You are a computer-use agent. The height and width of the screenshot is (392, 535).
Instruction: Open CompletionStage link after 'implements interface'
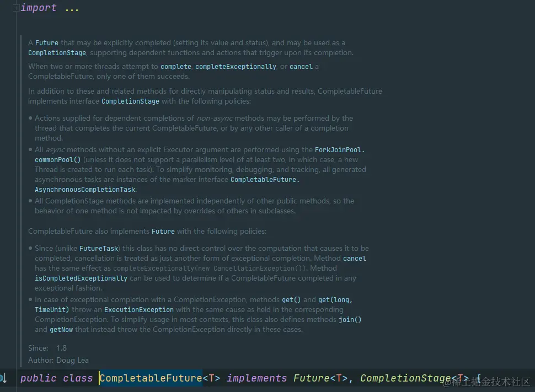coord(130,101)
